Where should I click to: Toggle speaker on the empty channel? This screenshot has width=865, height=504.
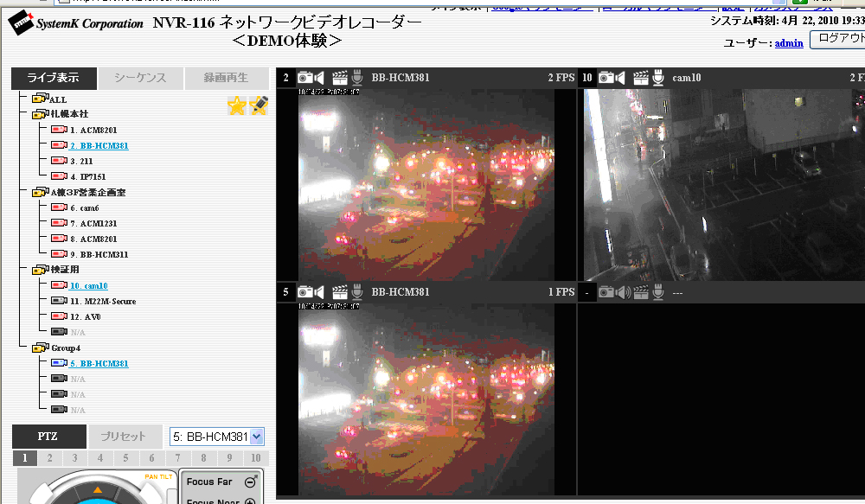click(x=623, y=292)
